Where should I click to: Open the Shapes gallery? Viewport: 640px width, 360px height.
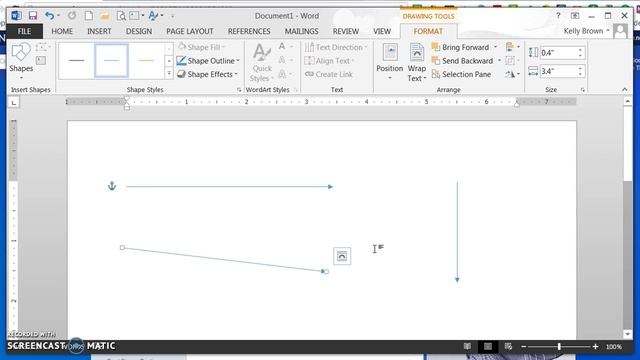point(21,61)
